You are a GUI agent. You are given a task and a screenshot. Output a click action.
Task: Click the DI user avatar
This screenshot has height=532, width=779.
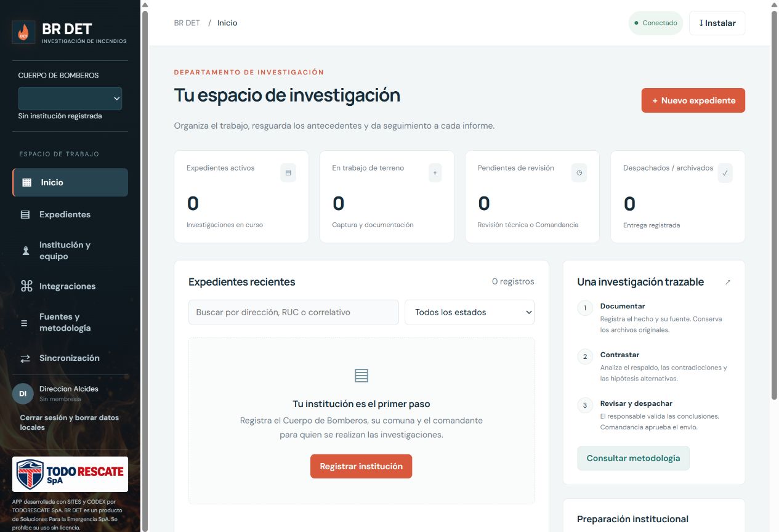click(x=23, y=393)
